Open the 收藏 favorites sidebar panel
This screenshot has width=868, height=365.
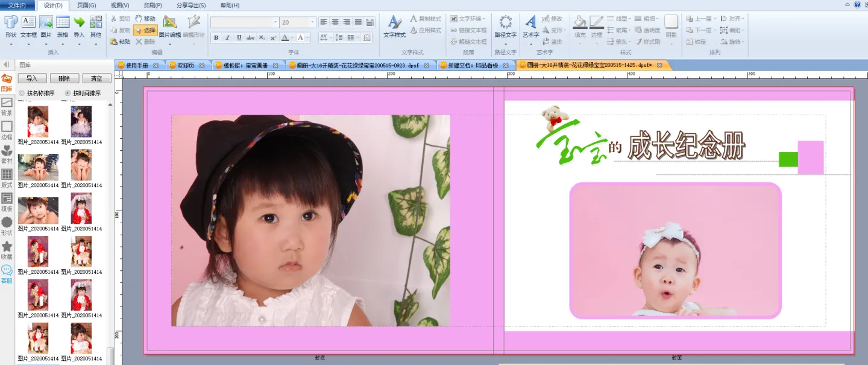point(7,250)
